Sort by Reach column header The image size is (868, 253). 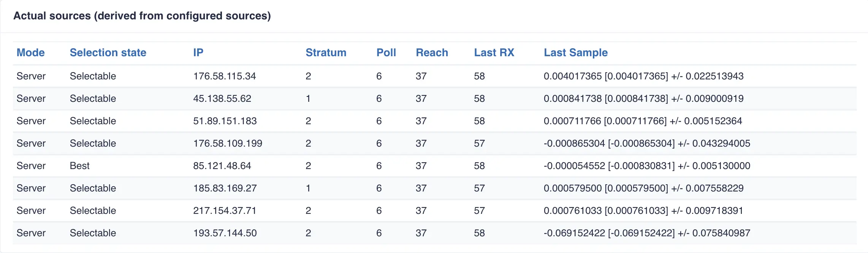click(432, 52)
